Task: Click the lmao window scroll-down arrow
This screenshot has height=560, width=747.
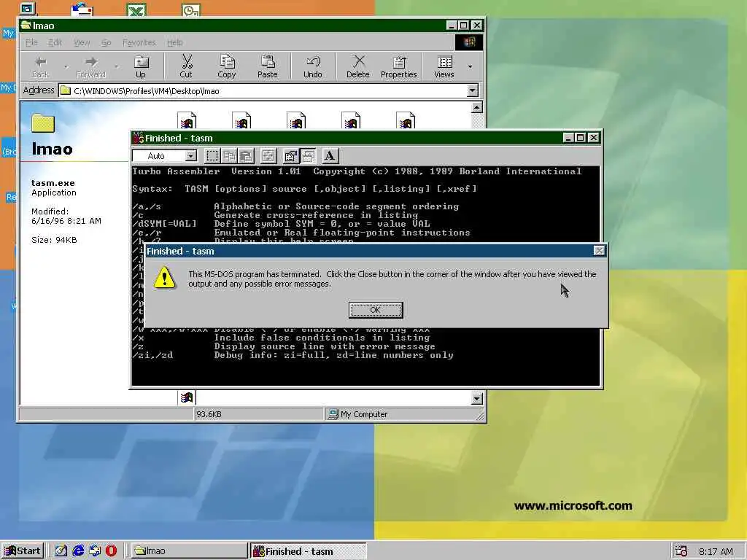Action: click(x=476, y=399)
